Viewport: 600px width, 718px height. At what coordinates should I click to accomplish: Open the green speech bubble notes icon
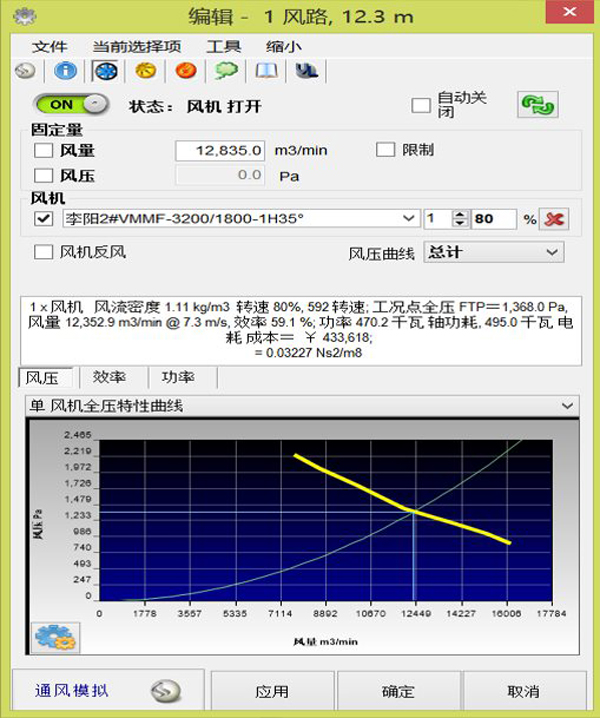pyautogui.click(x=226, y=71)
